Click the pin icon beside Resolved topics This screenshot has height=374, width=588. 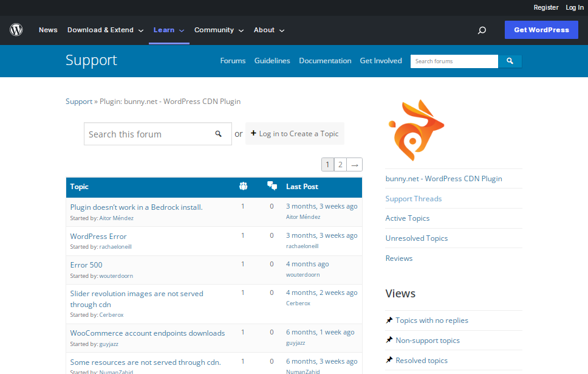coord(389,361)
